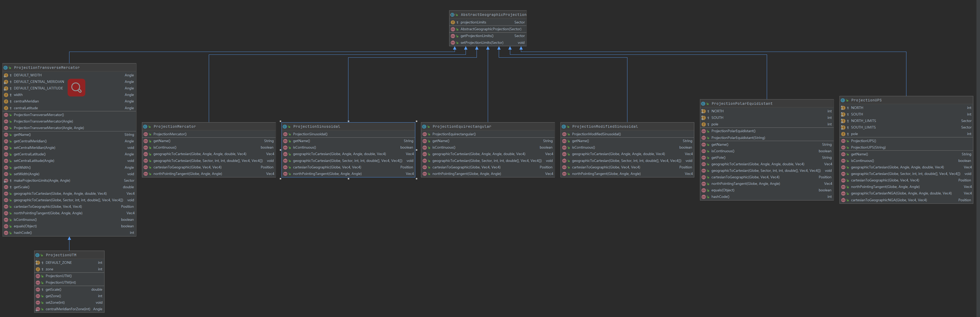Select the getCentralMeridian() method row
This screenshot has width=980, height=317.
(x=31, y=141)
